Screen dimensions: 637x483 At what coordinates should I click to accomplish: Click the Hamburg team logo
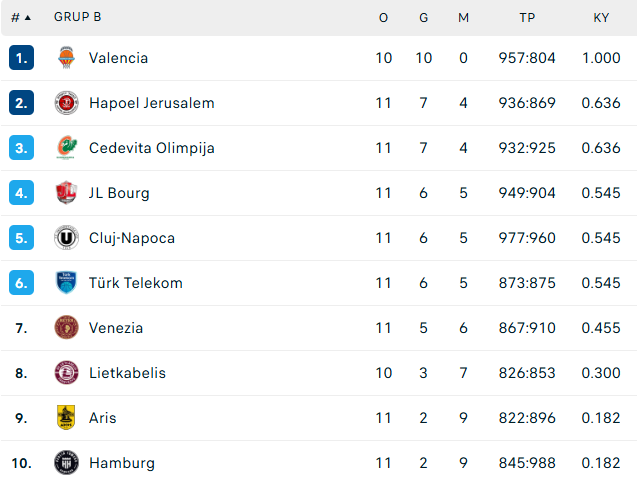pos(66,463)
